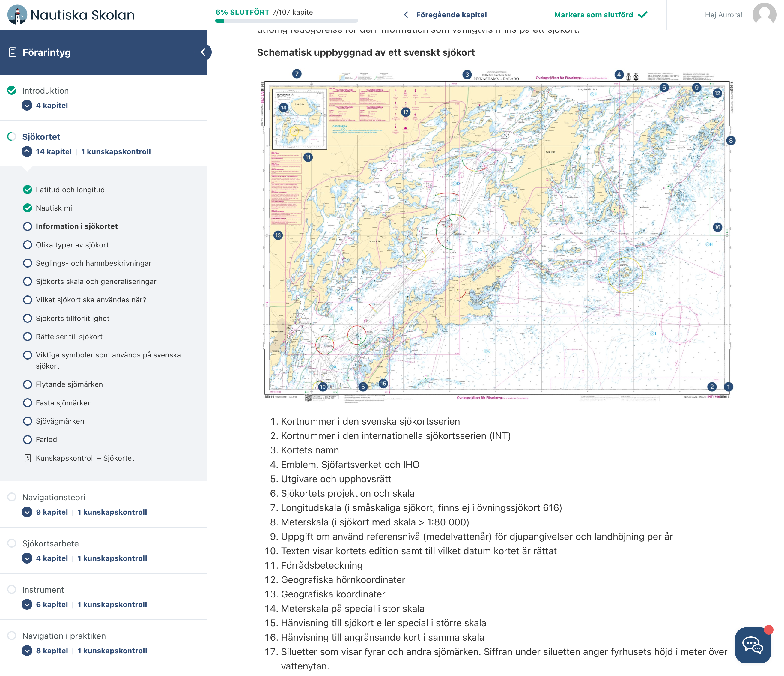The image size is (784, 676).
Task: Open the Flytande sjömärken chapter
Action: tap(69, 384)
